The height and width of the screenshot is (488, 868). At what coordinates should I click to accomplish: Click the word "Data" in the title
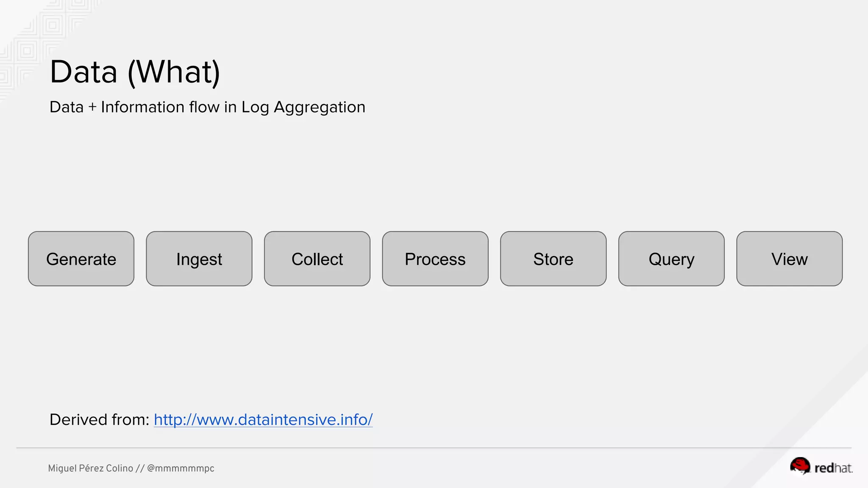[x=83, y=72]
